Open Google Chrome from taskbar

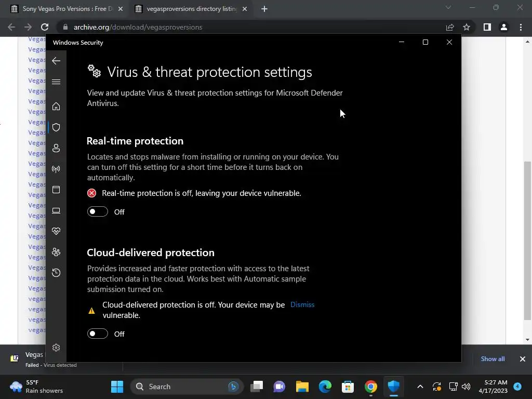tap(370, 387)
